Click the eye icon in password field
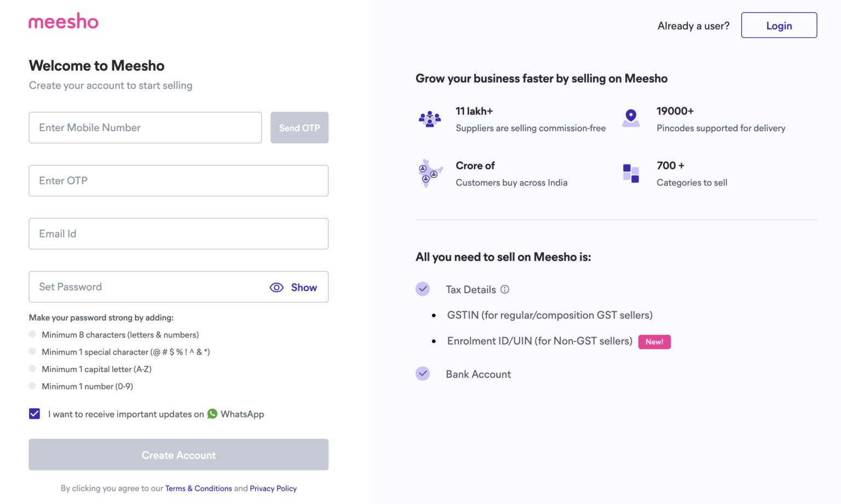Screen dimensions: 841x504 click(x=277, y=287)
